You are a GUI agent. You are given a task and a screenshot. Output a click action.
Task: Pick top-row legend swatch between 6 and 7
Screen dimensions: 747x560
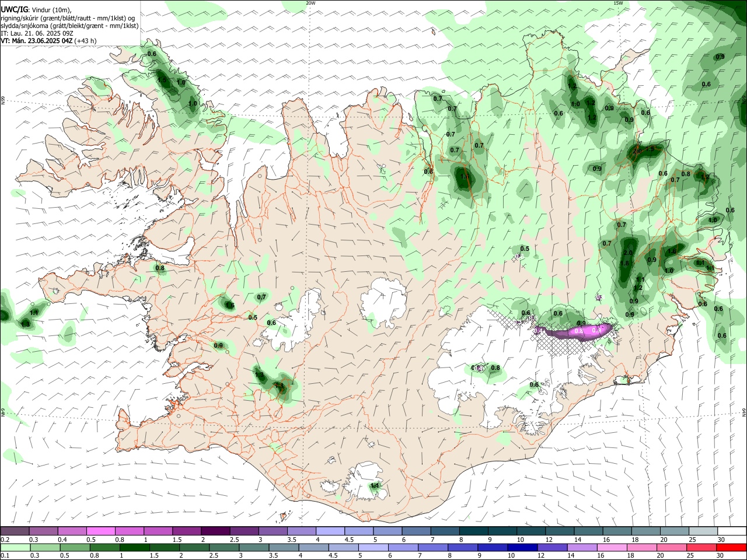pos(416,531)
